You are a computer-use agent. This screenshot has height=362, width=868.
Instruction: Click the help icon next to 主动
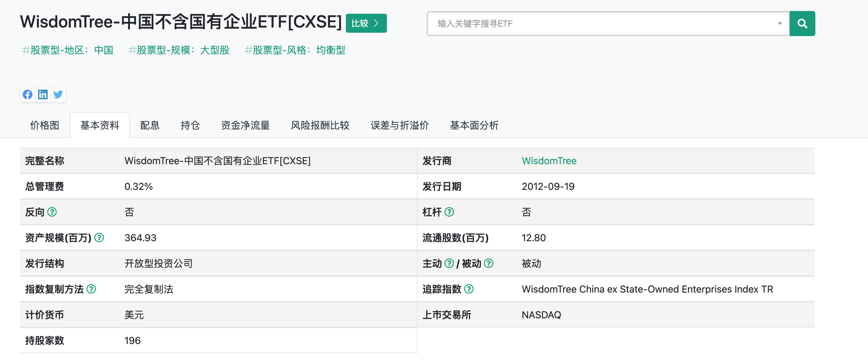(449, 263)
